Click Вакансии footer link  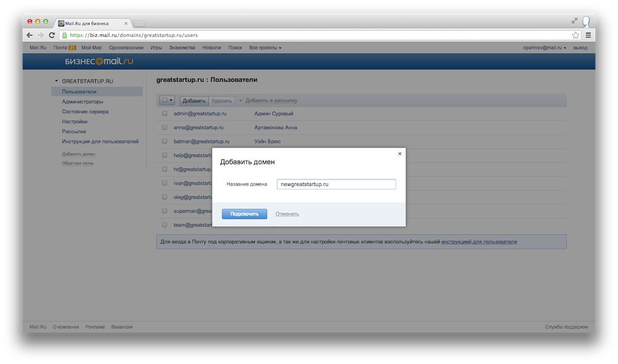[x=122, y=327]
